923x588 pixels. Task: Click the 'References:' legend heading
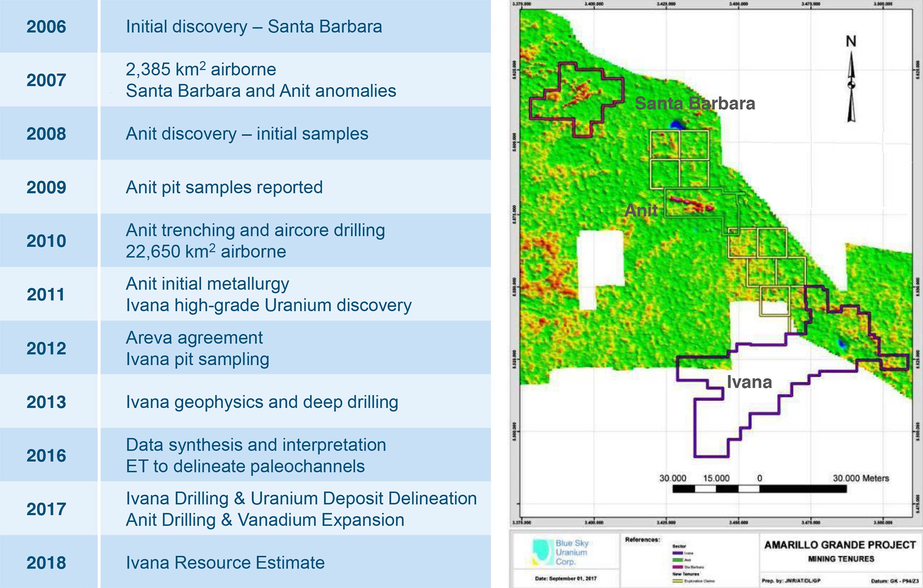coord(642,539)
